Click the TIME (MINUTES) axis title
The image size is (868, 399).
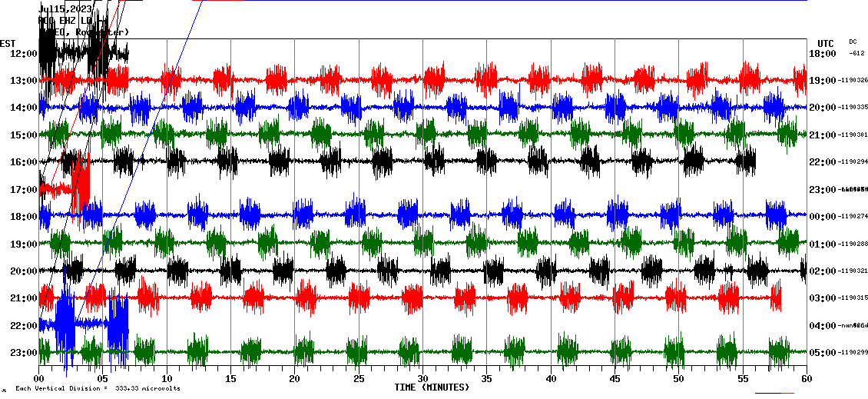(432, 387)
